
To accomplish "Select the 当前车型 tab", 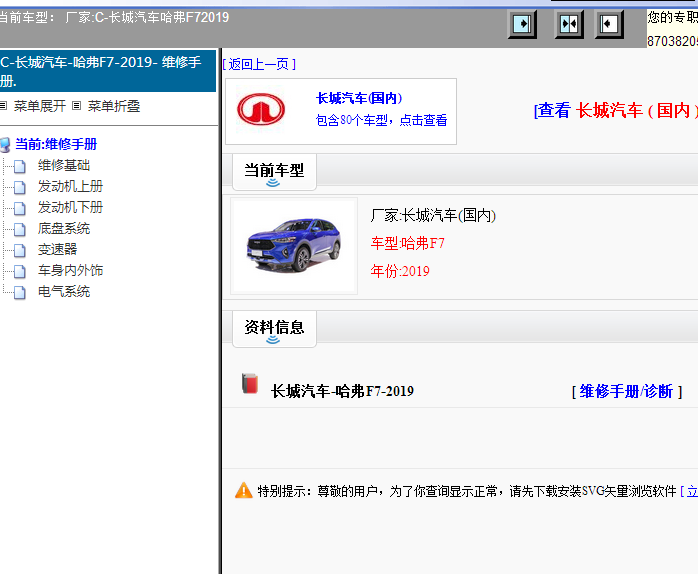I will (x=274, y=172).
